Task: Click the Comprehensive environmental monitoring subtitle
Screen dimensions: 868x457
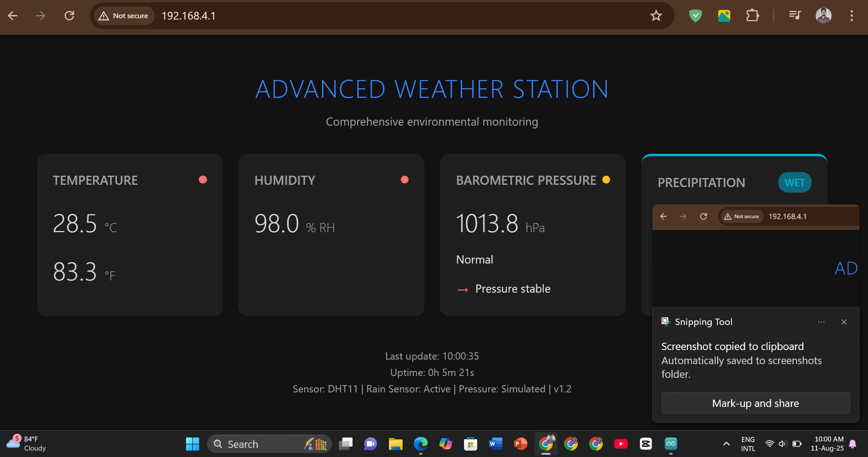Action: [432, 122]
